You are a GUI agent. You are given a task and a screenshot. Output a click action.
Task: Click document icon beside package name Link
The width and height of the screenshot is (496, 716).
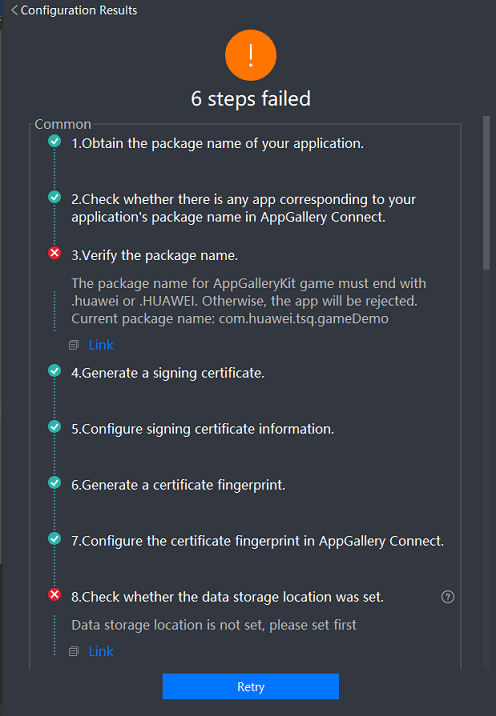click(74, 345)
